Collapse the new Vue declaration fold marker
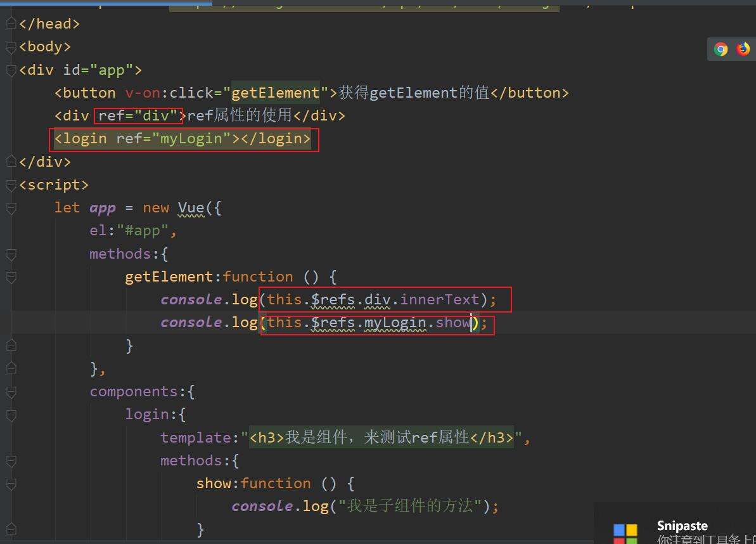 coord(11,209)
